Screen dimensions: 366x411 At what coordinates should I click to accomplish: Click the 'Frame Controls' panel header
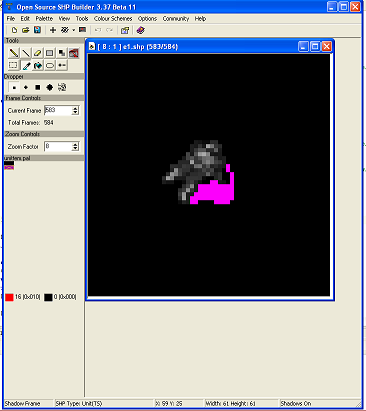[x=44, y=98]
